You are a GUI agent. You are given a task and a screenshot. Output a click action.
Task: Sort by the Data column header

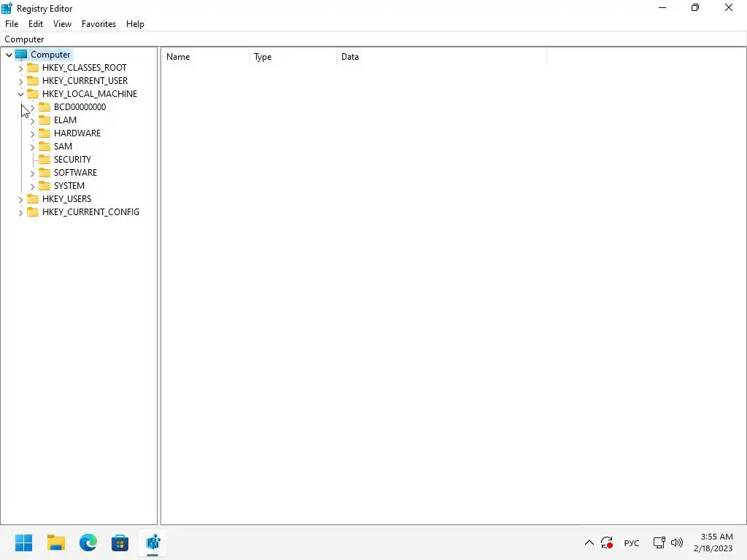point(441,57)
